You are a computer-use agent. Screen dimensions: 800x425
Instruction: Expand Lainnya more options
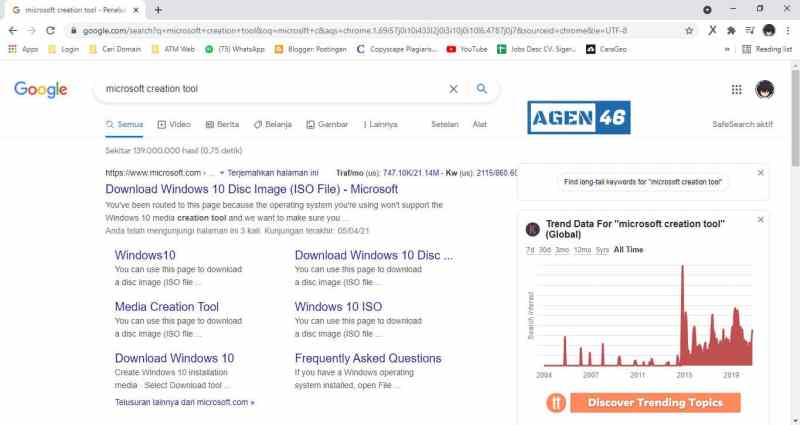(x=380, y=124)
